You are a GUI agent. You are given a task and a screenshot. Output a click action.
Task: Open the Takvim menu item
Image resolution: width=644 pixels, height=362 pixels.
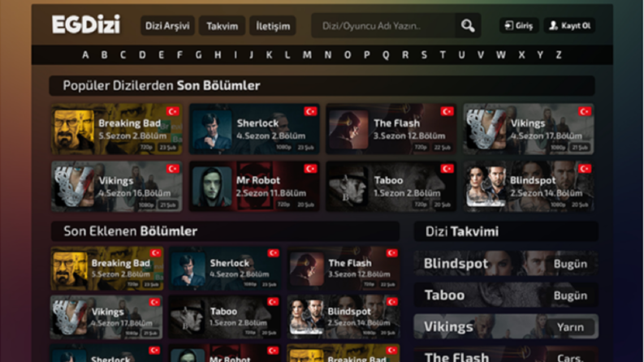[x=223, y=26]
